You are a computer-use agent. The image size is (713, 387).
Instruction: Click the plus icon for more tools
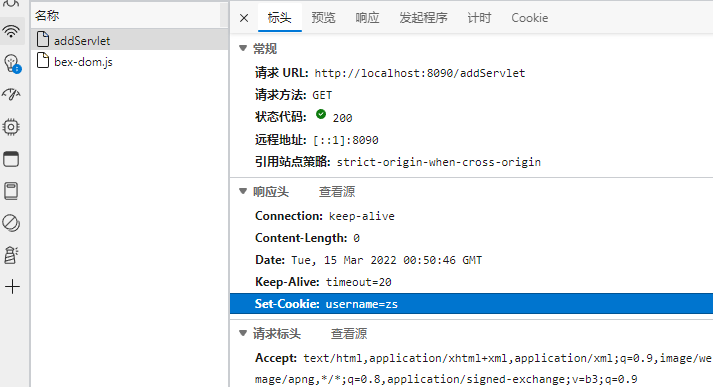click(x=12, y=287)
